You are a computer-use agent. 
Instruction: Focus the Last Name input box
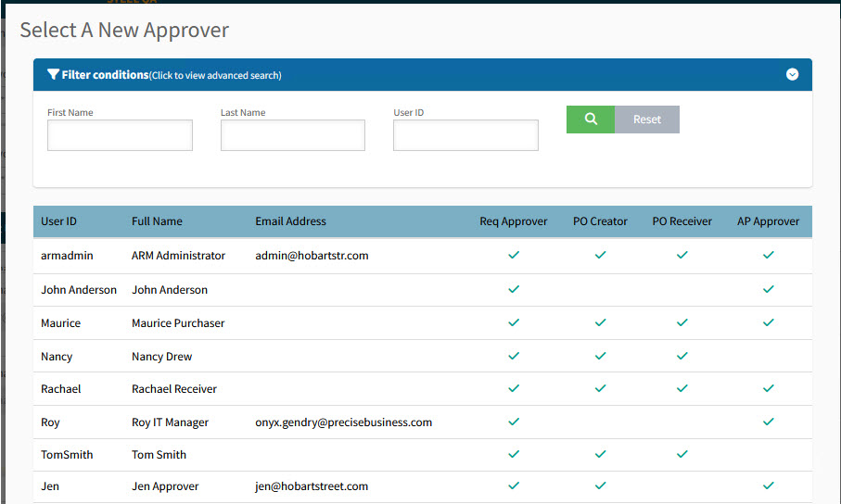coord(292,135)
